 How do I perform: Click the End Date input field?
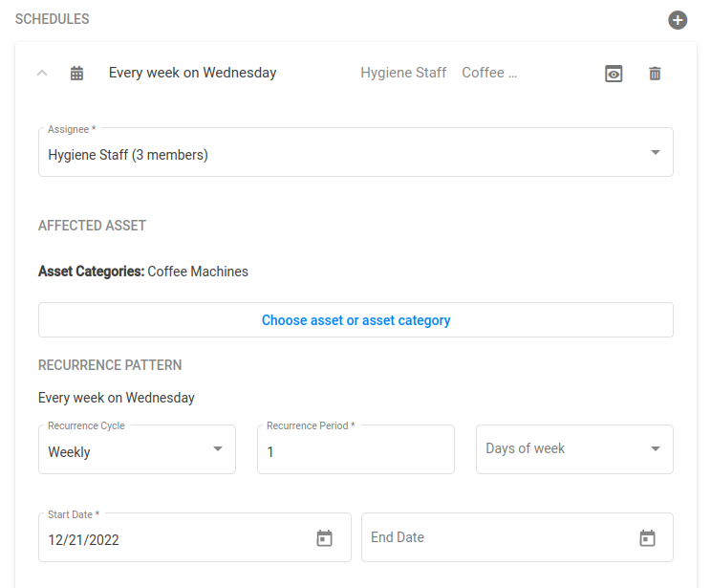coord(517,537)
